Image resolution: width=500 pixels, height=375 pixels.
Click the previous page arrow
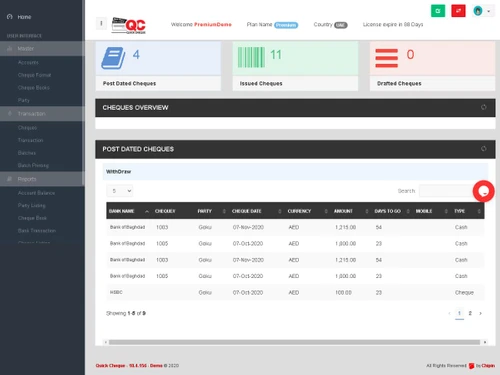449,313
